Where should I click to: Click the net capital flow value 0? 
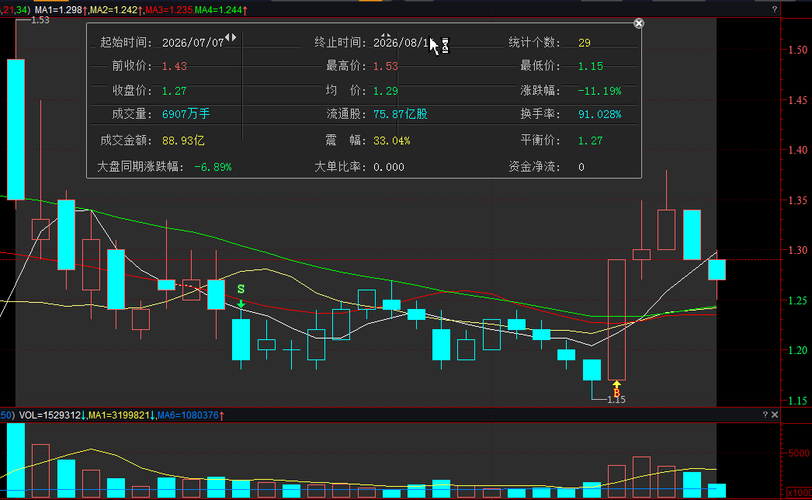pos(581,167)
